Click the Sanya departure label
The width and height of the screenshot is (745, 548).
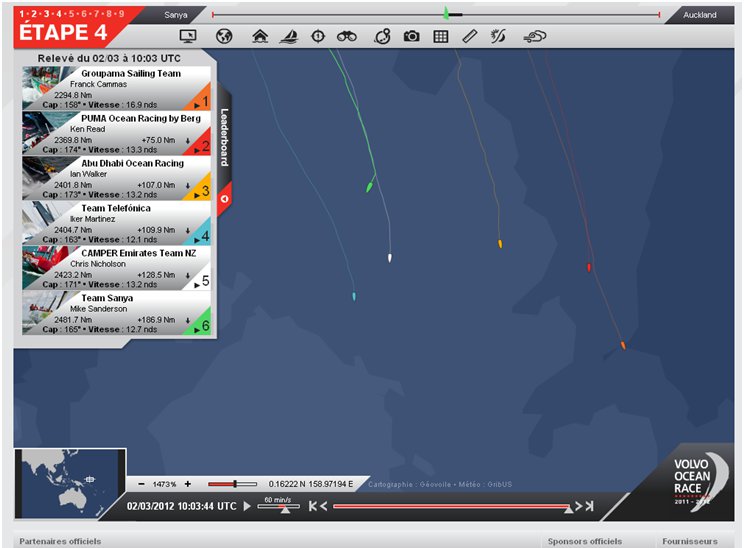click(x=176, y=15)
